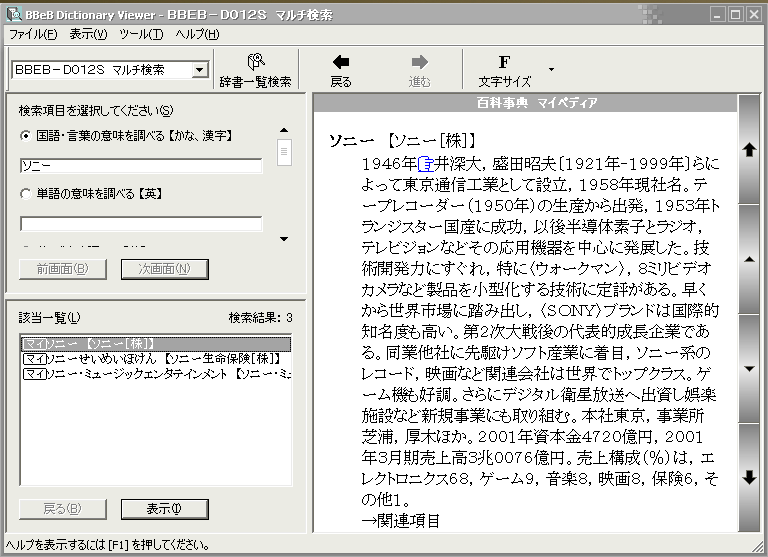Click the 次画面(N) button
This screenshot has height=557, width=768.
tap(165, 269)
